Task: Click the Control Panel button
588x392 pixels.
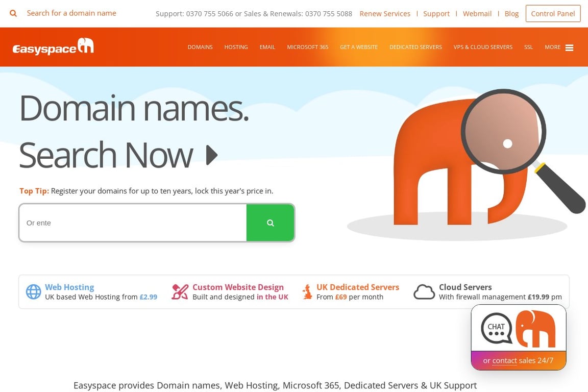Action: point(553,13)
